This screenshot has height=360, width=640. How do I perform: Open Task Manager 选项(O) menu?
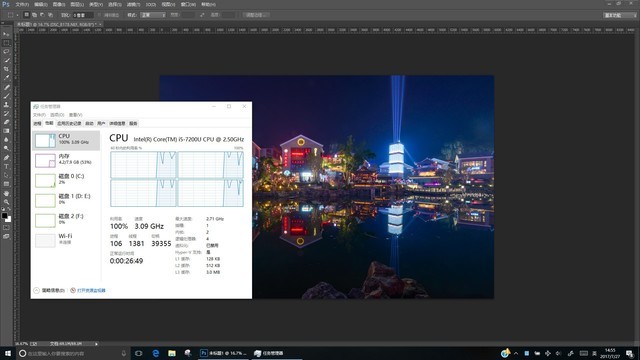pyautogui.click(x=57, y=115)
